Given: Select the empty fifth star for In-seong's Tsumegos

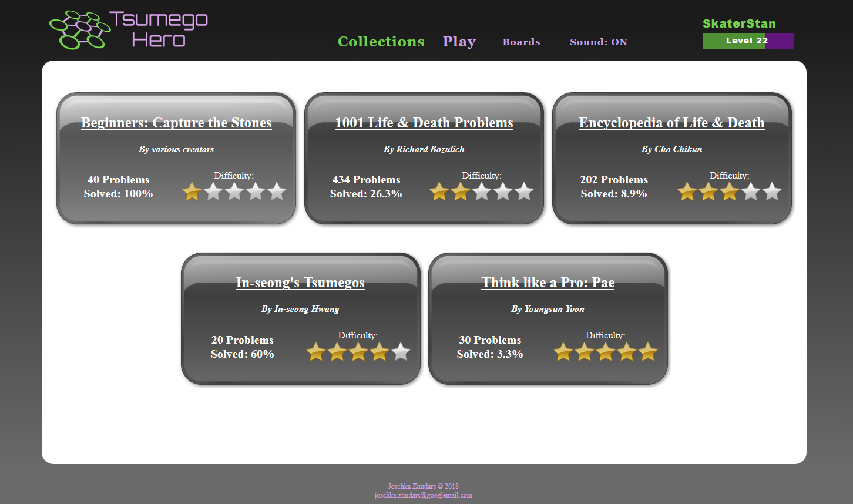Looking at the screenshot, I should click(x=401, y=351).
